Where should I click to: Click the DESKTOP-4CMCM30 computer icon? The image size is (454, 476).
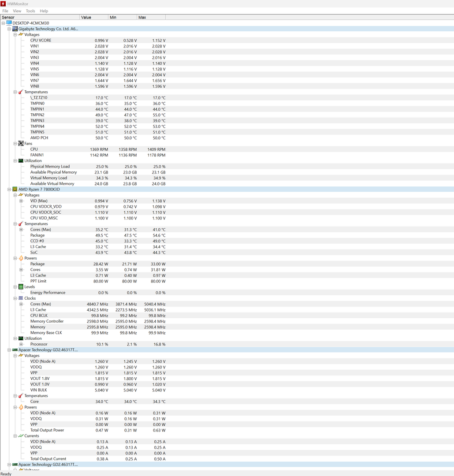pos(9,23)
